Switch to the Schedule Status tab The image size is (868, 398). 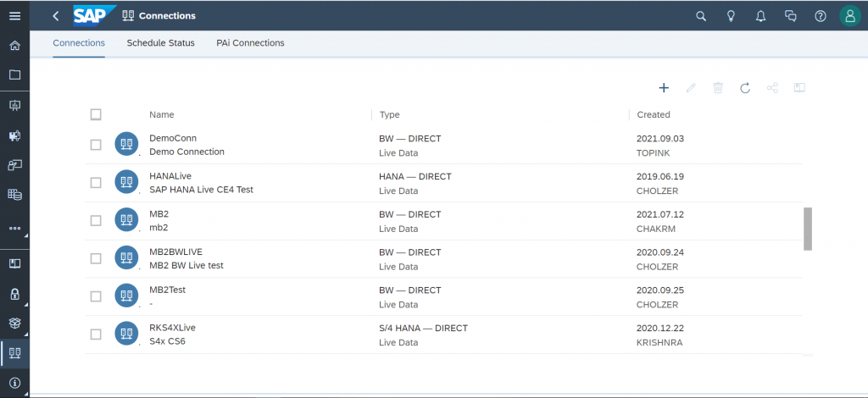tap(160, 43)
